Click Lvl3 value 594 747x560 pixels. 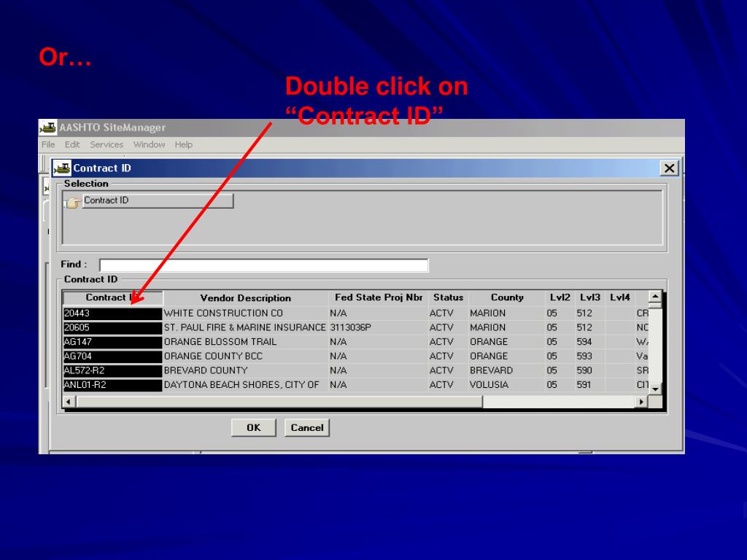tap(584, 342)
